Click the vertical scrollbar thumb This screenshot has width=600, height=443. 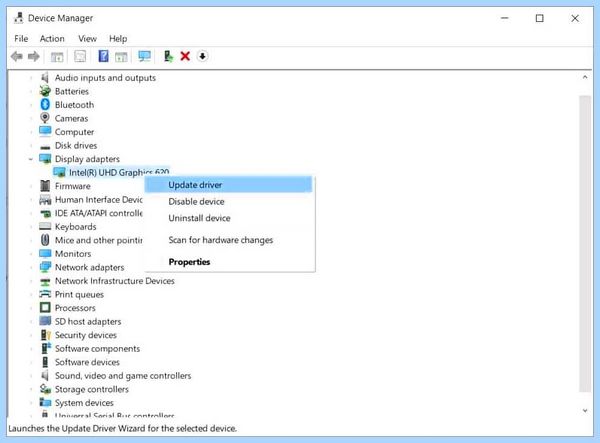[x=585, y=244]
